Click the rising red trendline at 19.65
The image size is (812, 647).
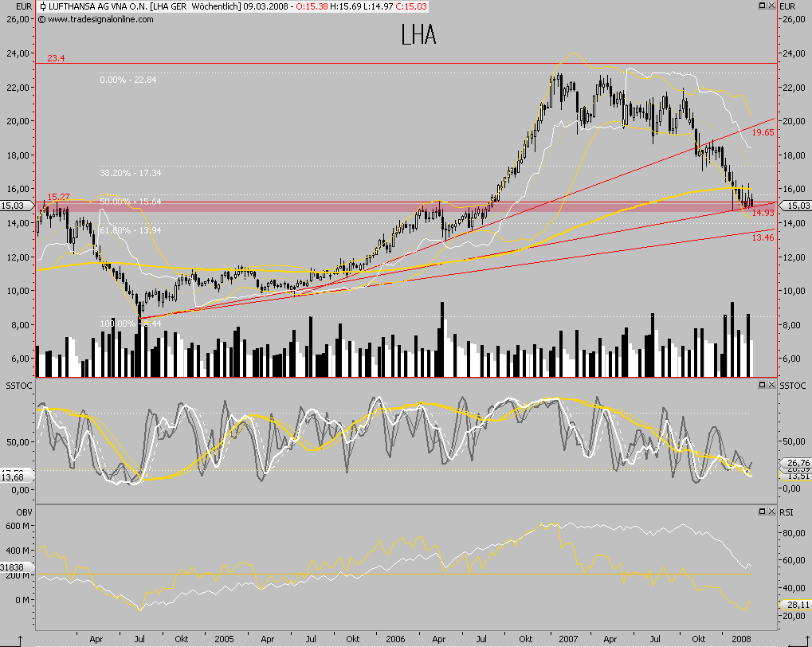[x=763, y=133]
